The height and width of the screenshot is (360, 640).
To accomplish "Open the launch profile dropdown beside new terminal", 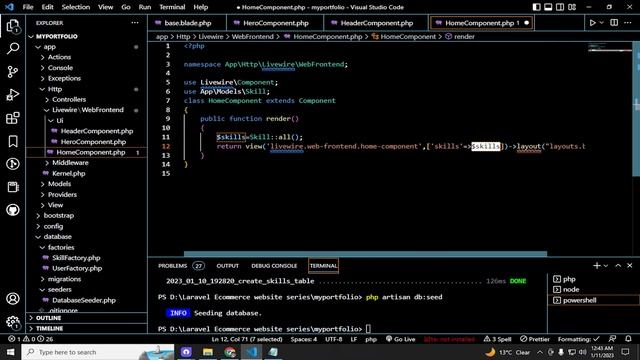I will pos(606,266).
